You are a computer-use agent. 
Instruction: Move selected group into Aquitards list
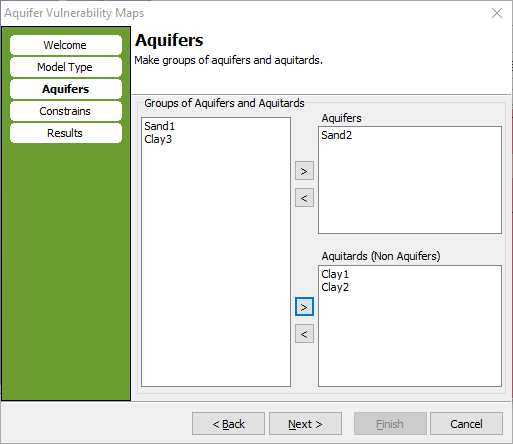tap(304, 307)
